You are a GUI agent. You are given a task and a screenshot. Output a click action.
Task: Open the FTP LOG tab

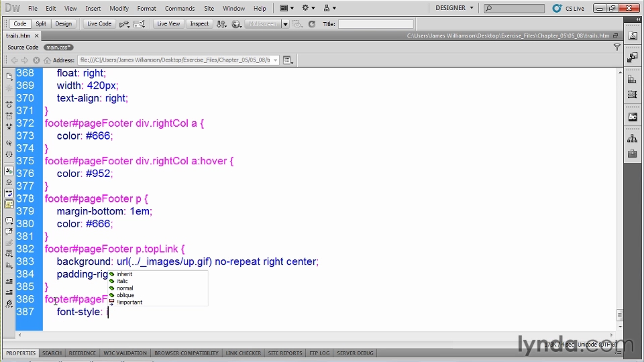pyautogui.click(x=319, y=353)
